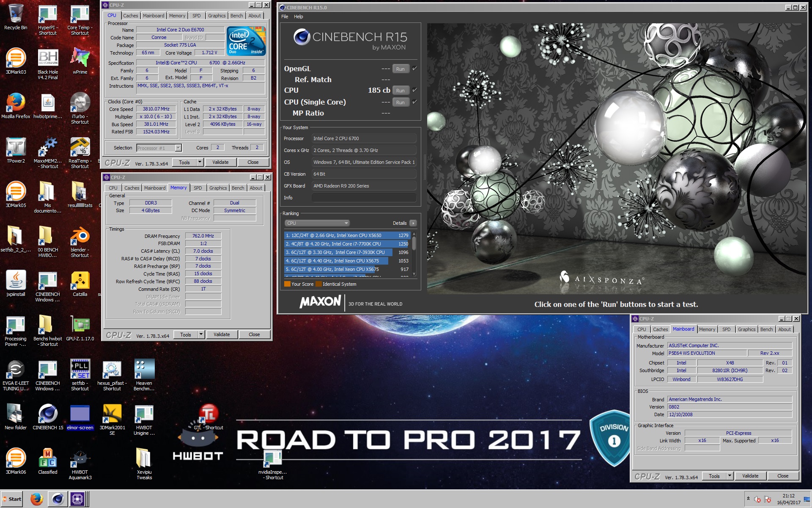Open Mozilla Firefox desktop icon
The height and width of the screenshot is (508, 812).
(16, 102)
